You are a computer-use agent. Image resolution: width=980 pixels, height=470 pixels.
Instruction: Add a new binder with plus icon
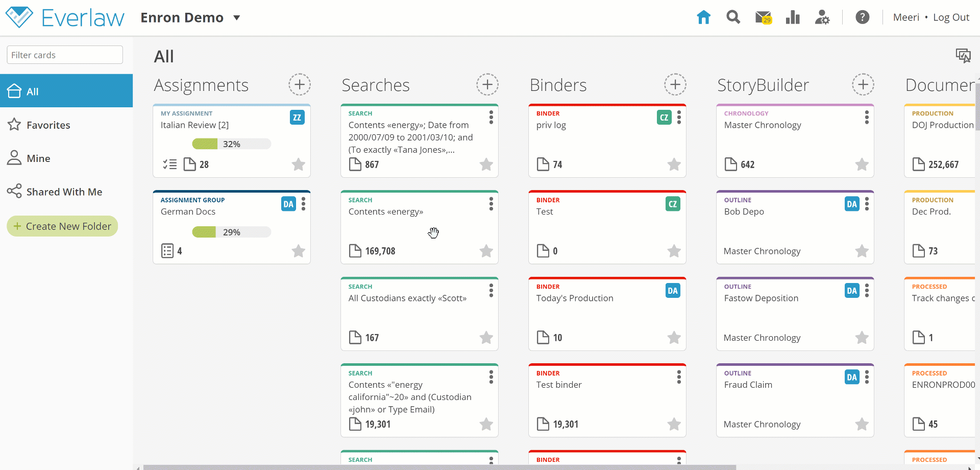tap(675, 84)
